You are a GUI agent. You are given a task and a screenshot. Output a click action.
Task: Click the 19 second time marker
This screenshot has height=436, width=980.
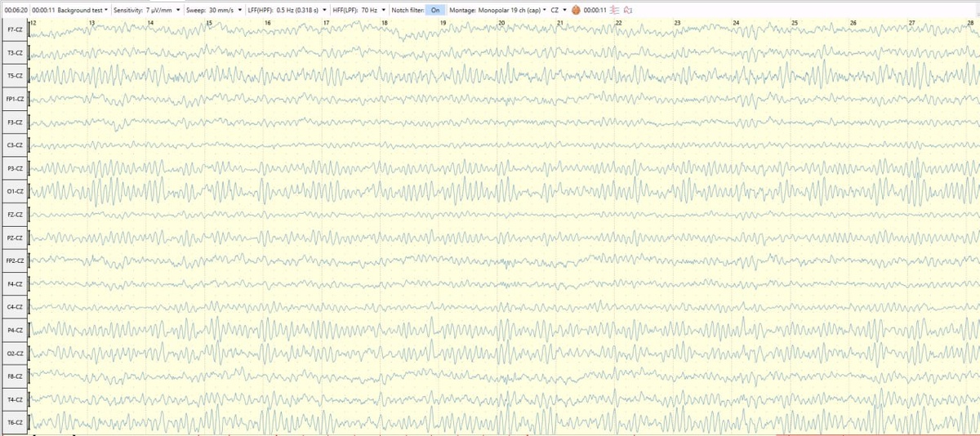(x=443, y=23)
